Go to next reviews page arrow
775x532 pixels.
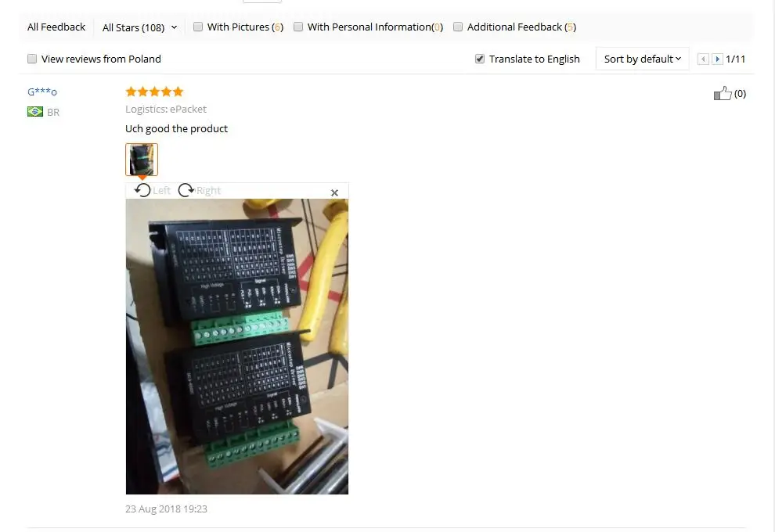click(x=717, y=59)
